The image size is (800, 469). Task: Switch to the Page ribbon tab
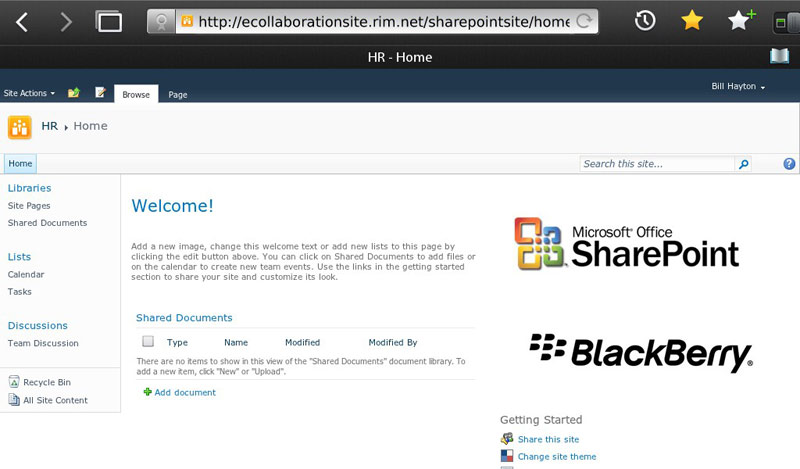click(178, 94)
